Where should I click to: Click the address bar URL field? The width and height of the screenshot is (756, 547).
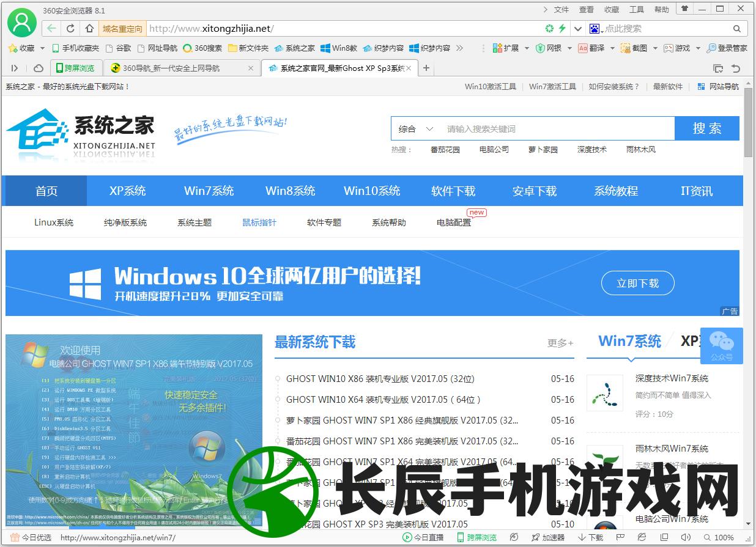pyautogui.click(x=343, y=29)
